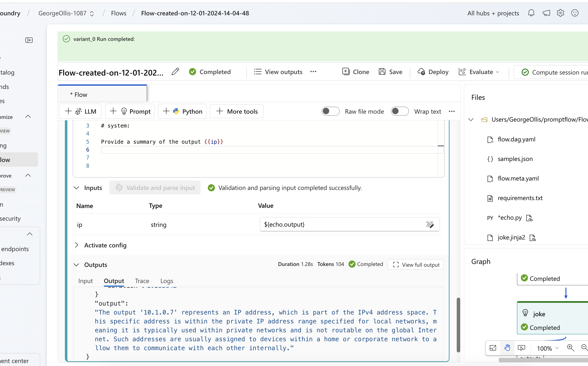Click the megaphone announcements icon
Viewport: 588px width, 366px height.
click(x=546, y=13)
